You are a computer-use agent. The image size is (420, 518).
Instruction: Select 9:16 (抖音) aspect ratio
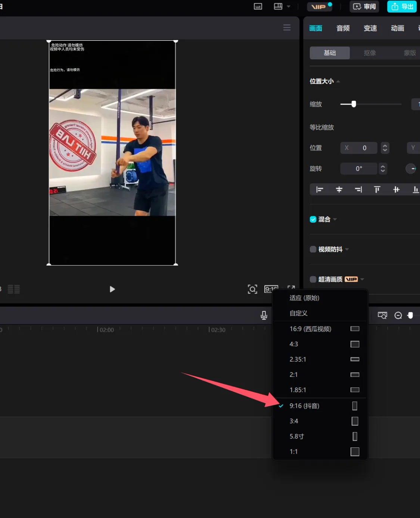click(x=320, y=406)
